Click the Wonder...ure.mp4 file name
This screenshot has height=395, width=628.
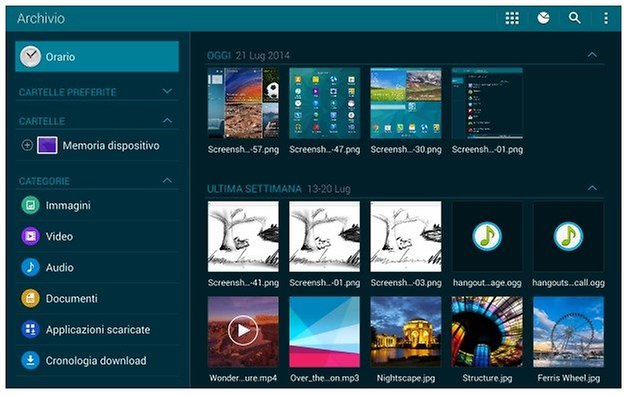click(243, 378)
